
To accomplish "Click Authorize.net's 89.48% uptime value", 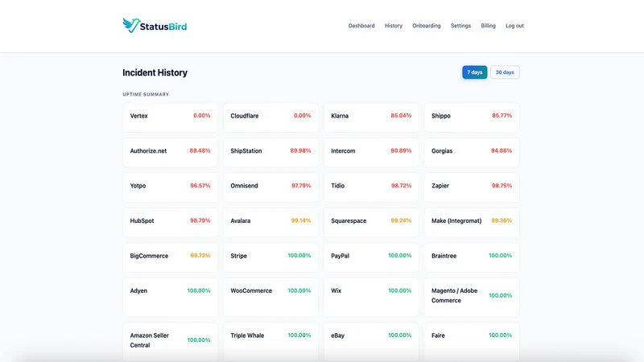I will click(x=200, y=150).
